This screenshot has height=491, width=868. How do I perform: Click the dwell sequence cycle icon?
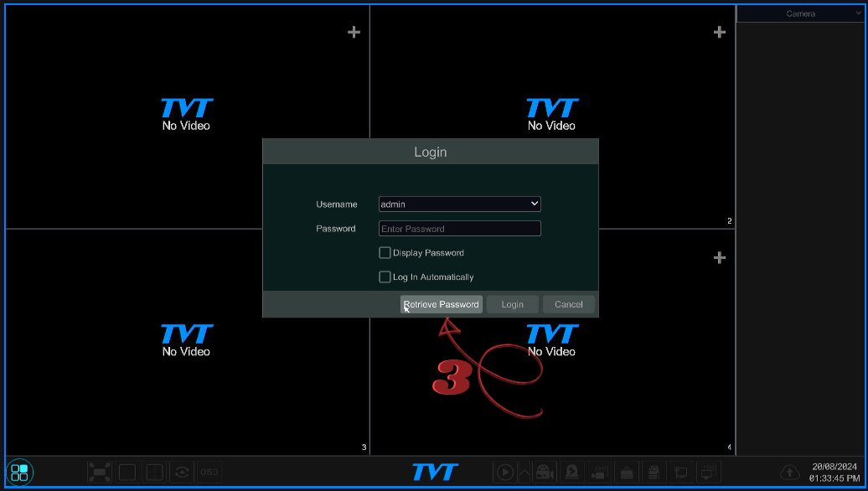pos(182,473)
